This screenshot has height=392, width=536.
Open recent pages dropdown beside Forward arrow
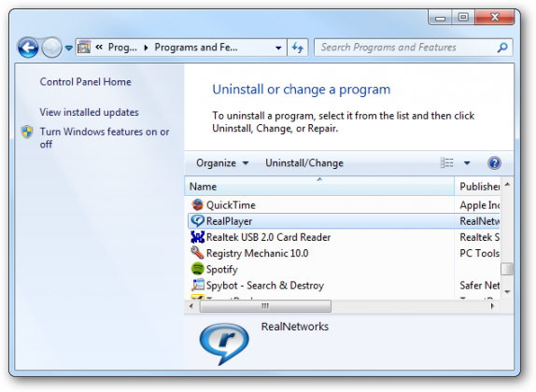[69, 48]
